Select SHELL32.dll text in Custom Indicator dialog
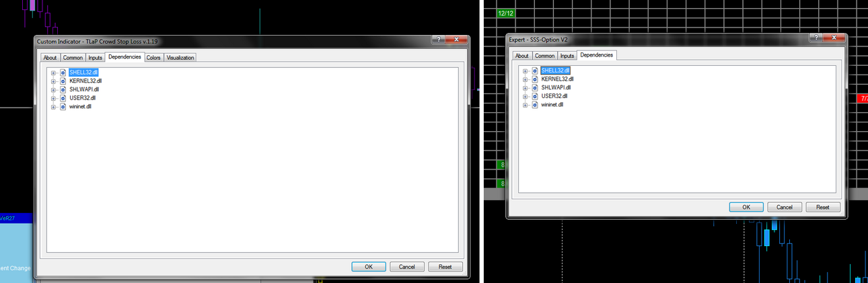 pos(84,72)
